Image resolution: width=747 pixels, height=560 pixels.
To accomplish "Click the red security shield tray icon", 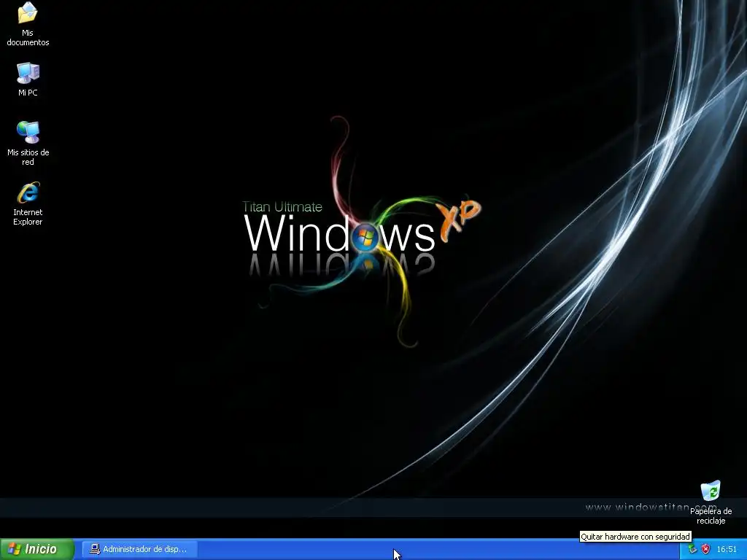I will 705,549.
